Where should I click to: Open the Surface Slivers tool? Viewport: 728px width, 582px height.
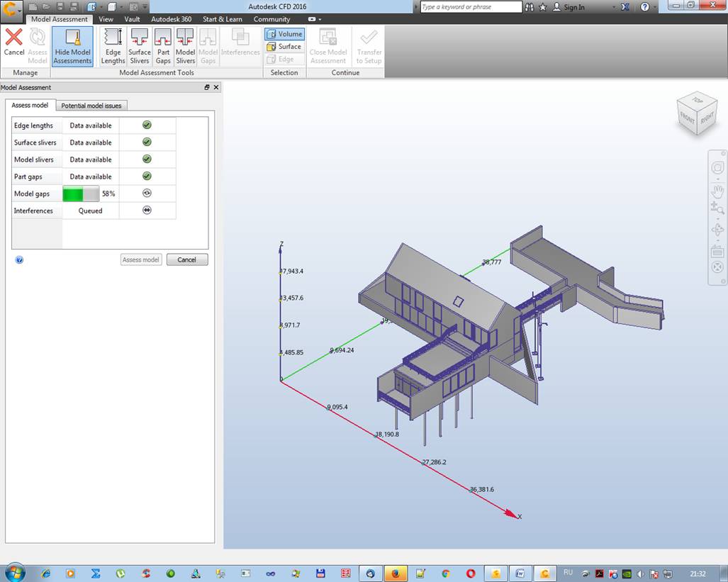pos(140,47)
